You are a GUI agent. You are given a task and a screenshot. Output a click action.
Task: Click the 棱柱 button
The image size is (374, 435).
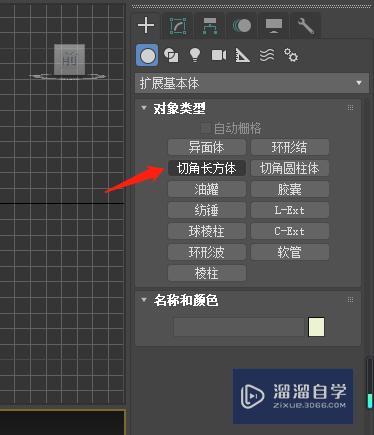click(x=207, y=273)
